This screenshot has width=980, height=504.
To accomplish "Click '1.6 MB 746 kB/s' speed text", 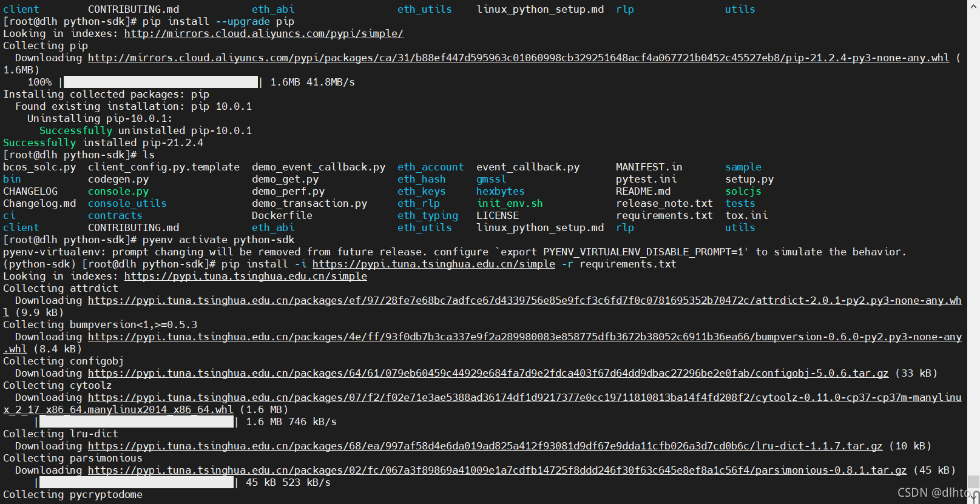I will click(x=291, y=422).
